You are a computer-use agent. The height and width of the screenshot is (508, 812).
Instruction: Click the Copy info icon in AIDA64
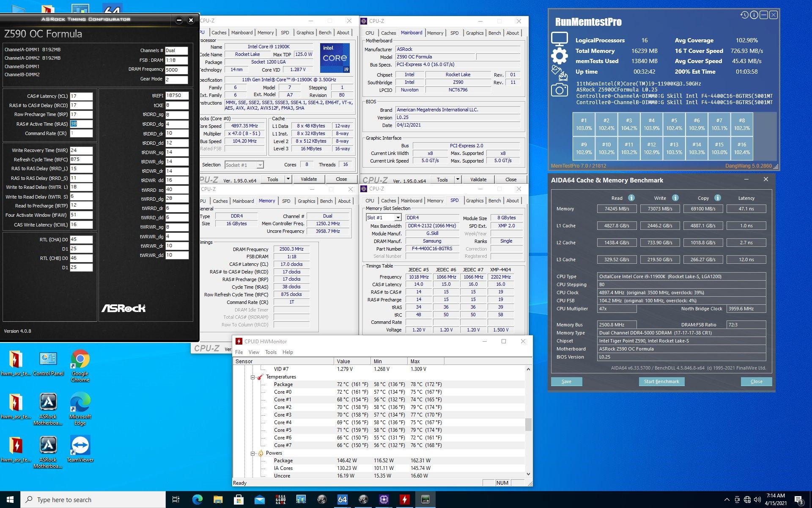coord(717,198)
